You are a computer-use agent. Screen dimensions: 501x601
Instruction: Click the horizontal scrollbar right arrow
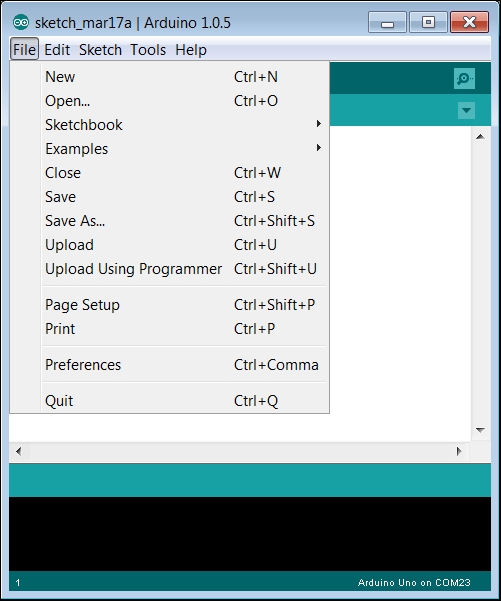[x=459, y=451]
